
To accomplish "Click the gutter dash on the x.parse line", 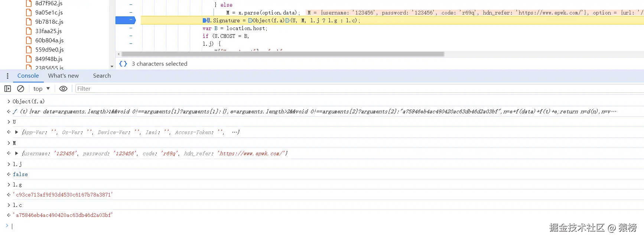I will 131,12.
